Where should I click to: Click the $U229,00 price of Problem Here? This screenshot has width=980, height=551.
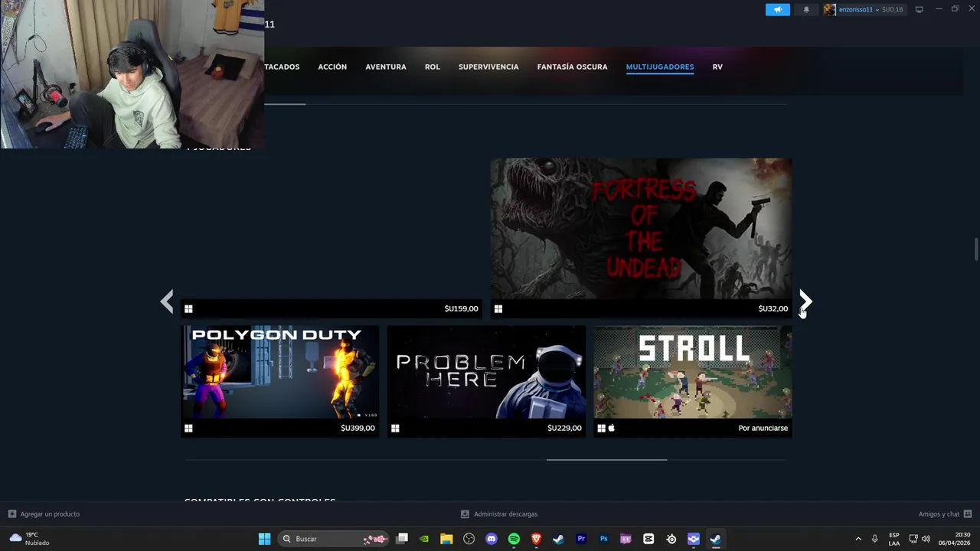[x=564, y=428]
